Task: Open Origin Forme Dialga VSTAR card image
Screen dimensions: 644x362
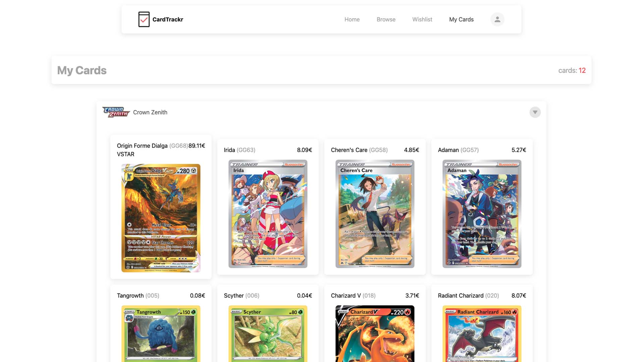Action: coord(161,218)
